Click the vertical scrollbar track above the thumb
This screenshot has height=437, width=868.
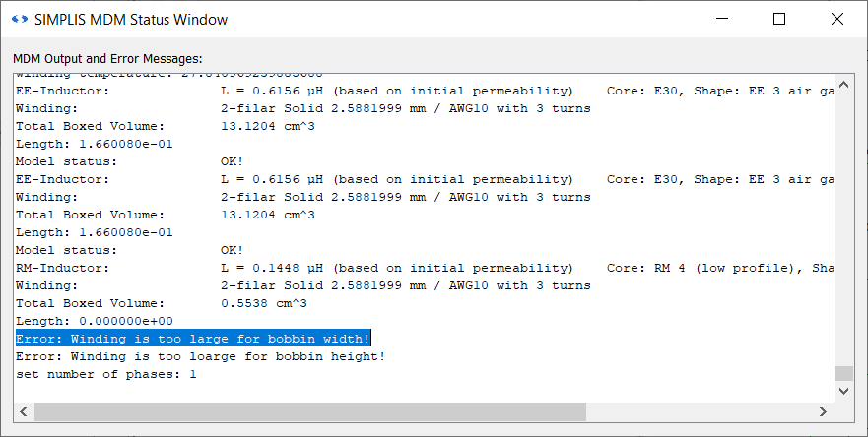(842, 226)
